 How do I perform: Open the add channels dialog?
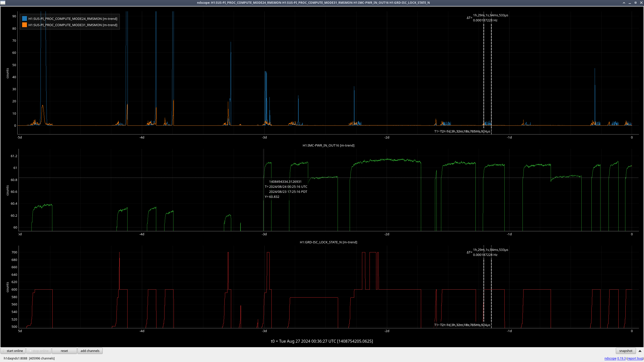coord(90,351)
